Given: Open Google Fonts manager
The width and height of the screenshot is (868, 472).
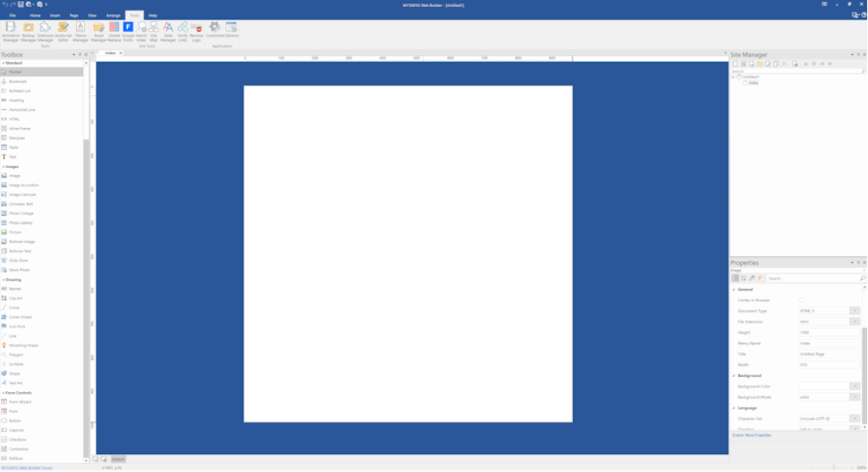Looking at the screenshot, I should pyautogui.click(x=128, y=31).
